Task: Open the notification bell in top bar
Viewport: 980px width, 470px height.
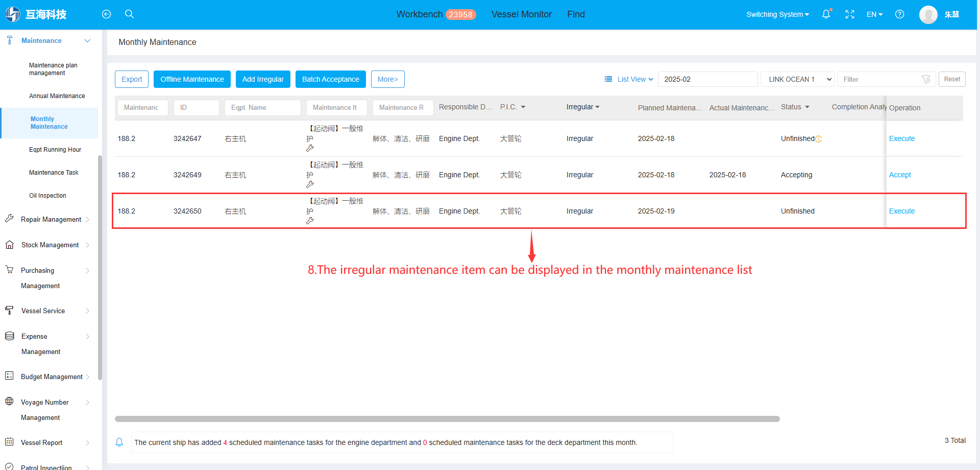Action: click(826, 14)
